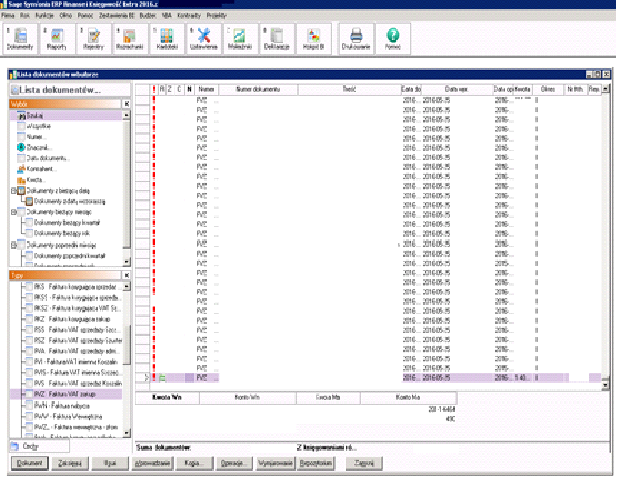The height and width of the screenshot is (487, 625).
Task: Select the highlighted last FVZ row
Action: point(300,378)
